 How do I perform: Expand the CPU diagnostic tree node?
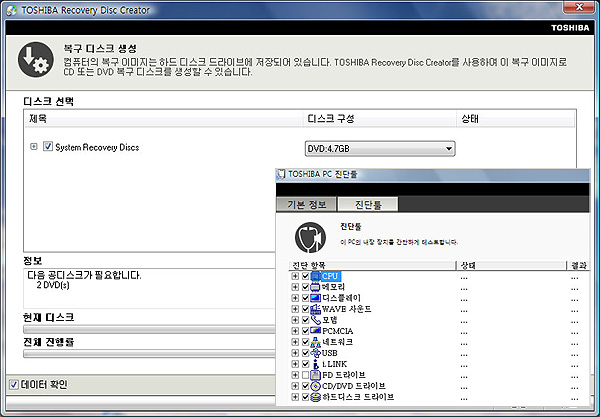pyautogui.click(x=295, y=276)
